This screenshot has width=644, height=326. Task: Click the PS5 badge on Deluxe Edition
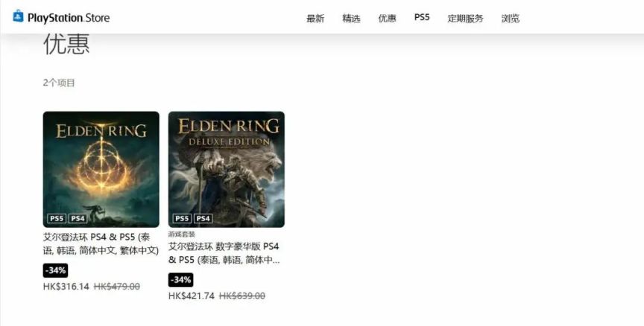coord(182,219)
